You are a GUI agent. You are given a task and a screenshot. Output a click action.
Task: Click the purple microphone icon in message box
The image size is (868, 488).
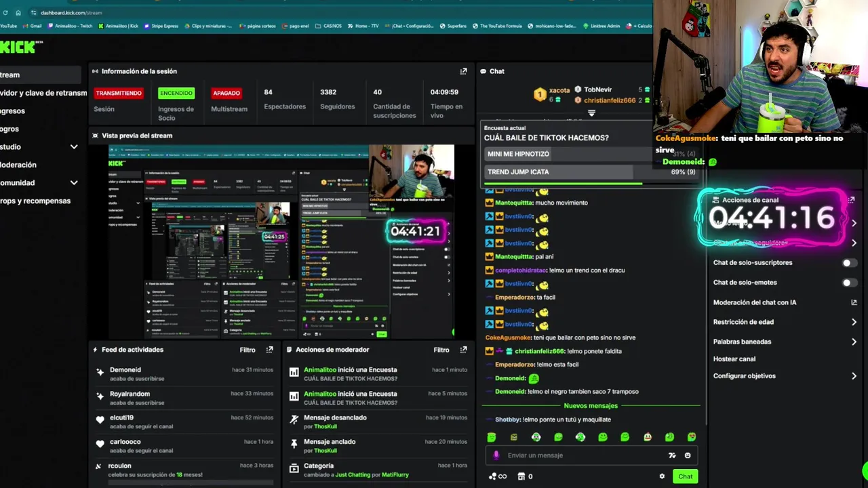pos(496,455)
